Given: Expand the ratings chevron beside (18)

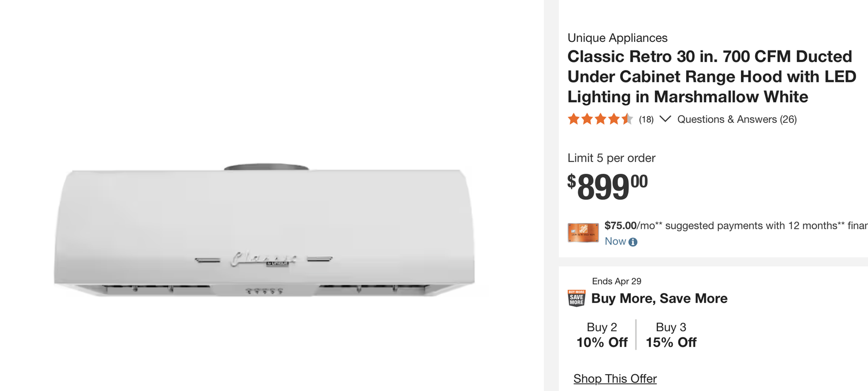Looking at the screenshot, I should pyautogui.click(x=665, y=119).
